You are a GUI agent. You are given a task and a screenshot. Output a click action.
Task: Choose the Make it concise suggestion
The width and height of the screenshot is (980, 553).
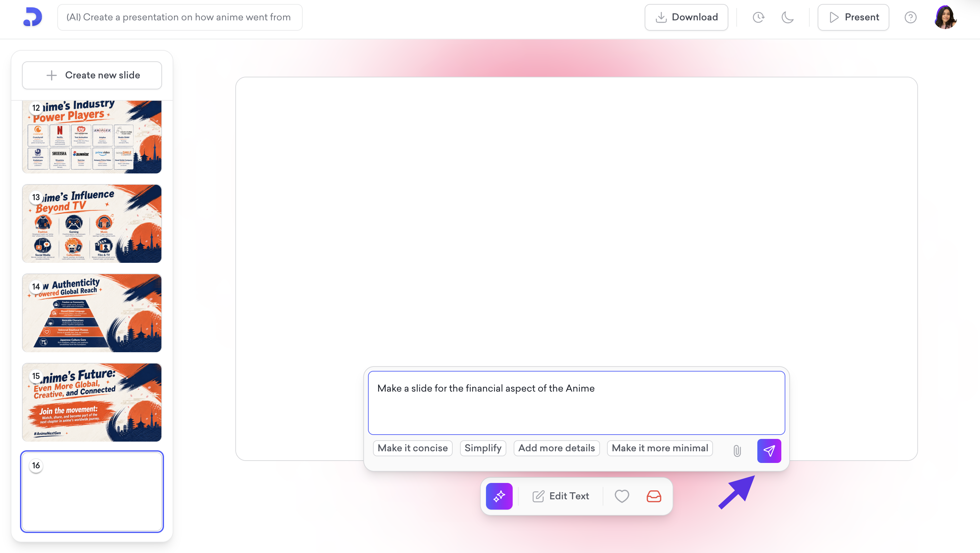pos(412,448)
